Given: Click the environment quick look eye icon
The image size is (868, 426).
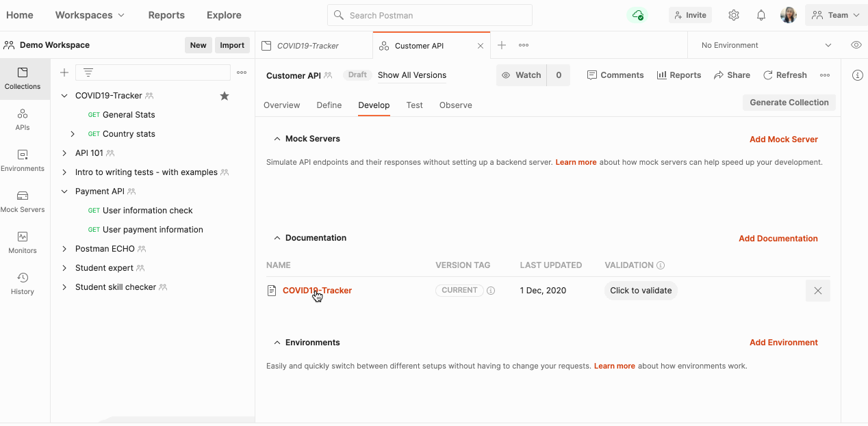Looking at the screenshot, I should (x=856, y=45).
